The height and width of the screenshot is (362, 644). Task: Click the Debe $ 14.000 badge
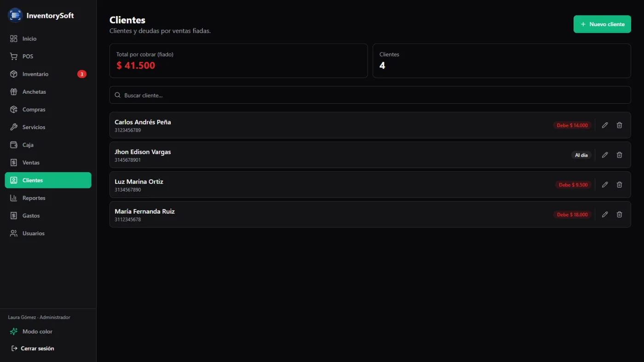pyautogui.click(x=572, y=125)
